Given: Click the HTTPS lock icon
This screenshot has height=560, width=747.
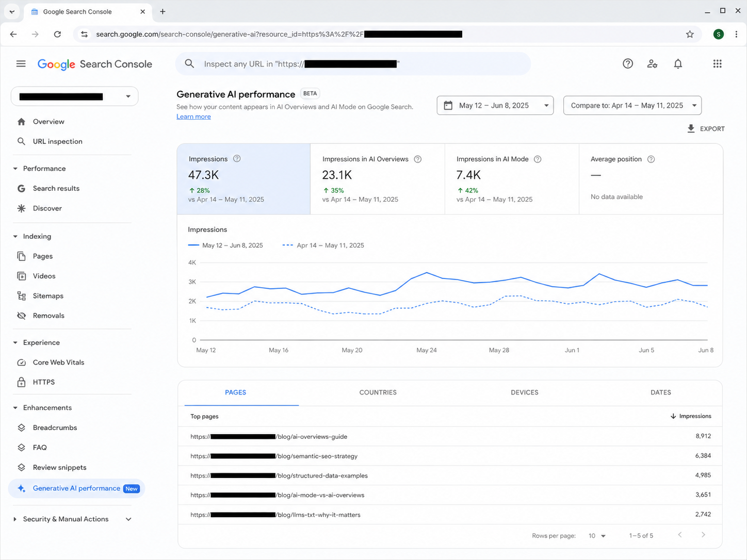Looking at the screenshot, I should tap(21, 382).
